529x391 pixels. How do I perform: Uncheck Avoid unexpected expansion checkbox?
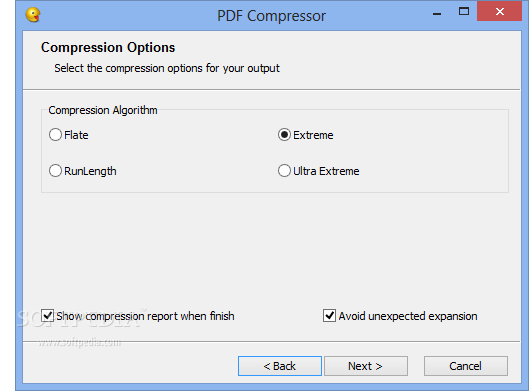pyautogui.click(x=329, y=316)
